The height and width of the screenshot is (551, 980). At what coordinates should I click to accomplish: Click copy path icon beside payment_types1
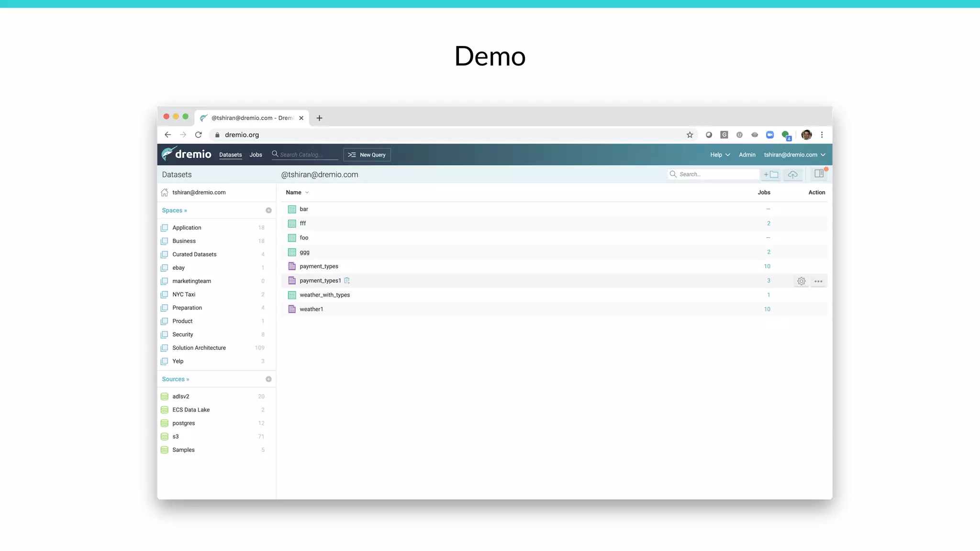347,281
